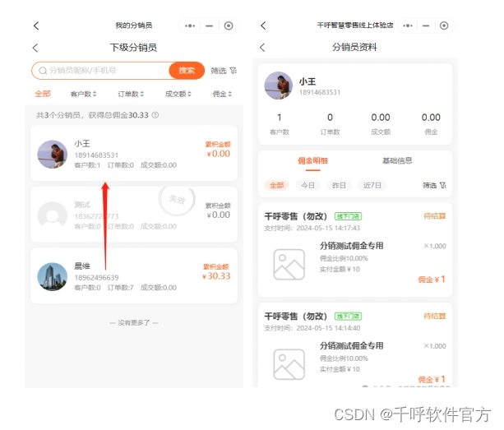Sort the list by 客户数

point(83,94)
